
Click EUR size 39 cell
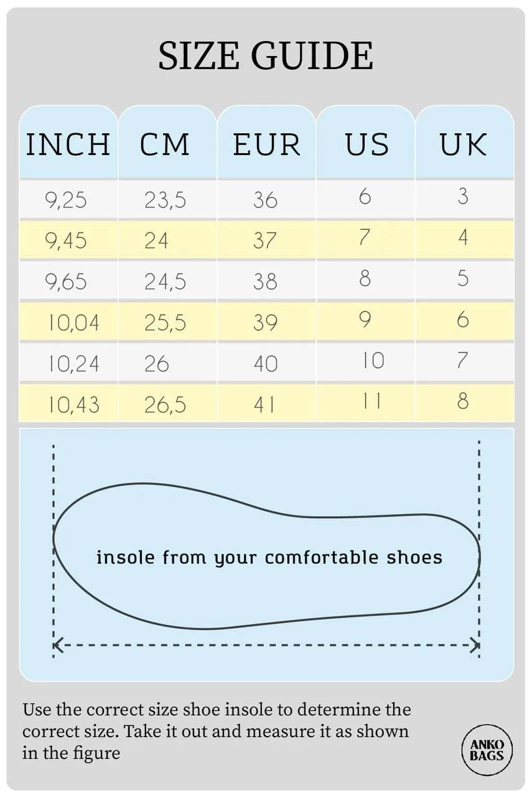click(265, 323)
